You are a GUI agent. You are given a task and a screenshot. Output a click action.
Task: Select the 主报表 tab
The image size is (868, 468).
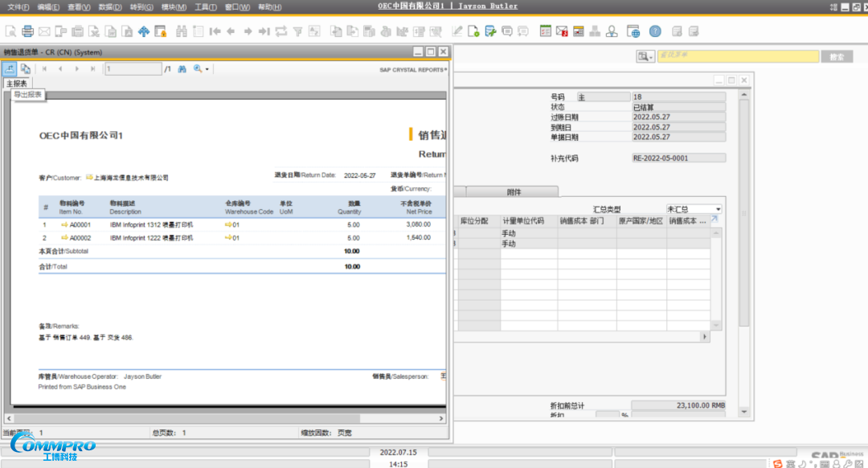click(17, 84)
